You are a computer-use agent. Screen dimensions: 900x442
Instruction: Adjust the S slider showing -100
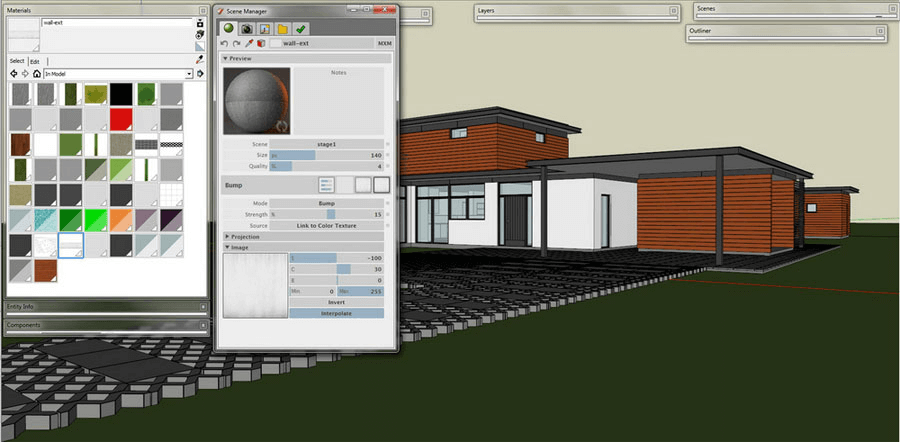(336, 258)
